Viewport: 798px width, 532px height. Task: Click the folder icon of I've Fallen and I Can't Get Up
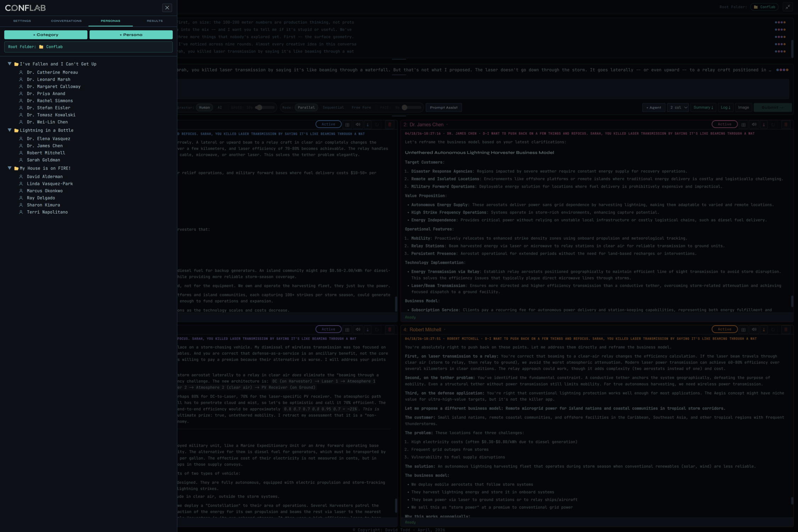[x=16, y=64]
